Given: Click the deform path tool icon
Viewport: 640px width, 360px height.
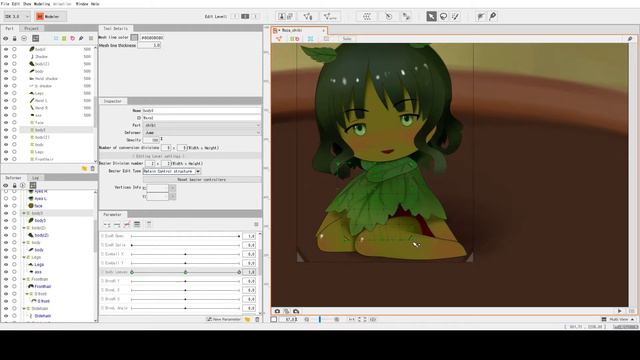Looking at the screenshot, I should [x=481, y=16].
